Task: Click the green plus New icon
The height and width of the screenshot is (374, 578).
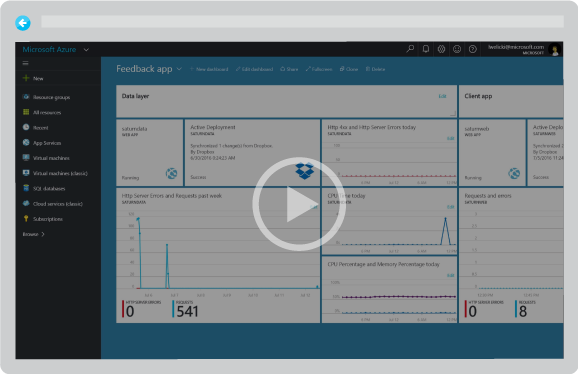Action: click(26, 78)
